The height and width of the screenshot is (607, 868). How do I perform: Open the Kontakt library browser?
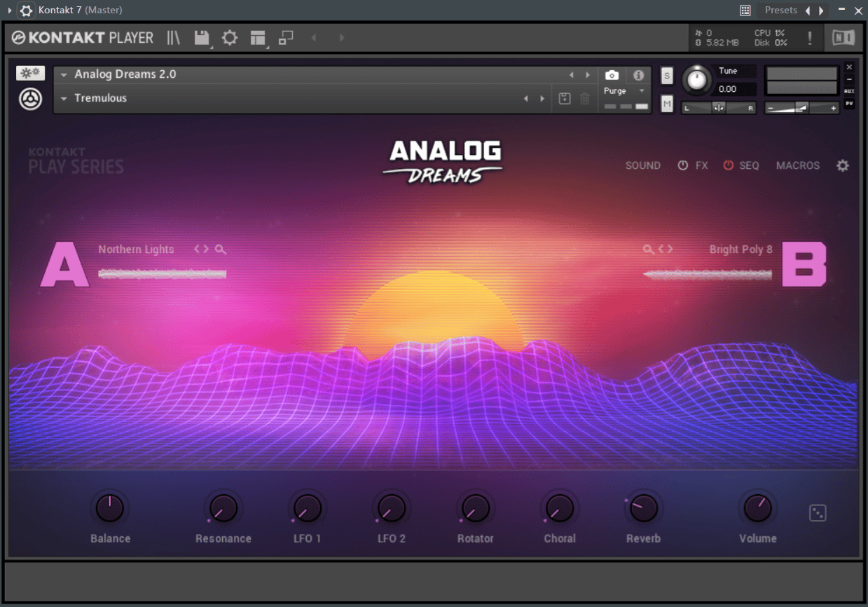173,38
